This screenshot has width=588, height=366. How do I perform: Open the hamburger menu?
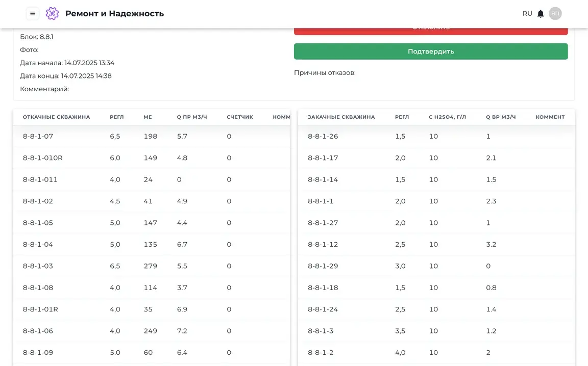(33, 13)
